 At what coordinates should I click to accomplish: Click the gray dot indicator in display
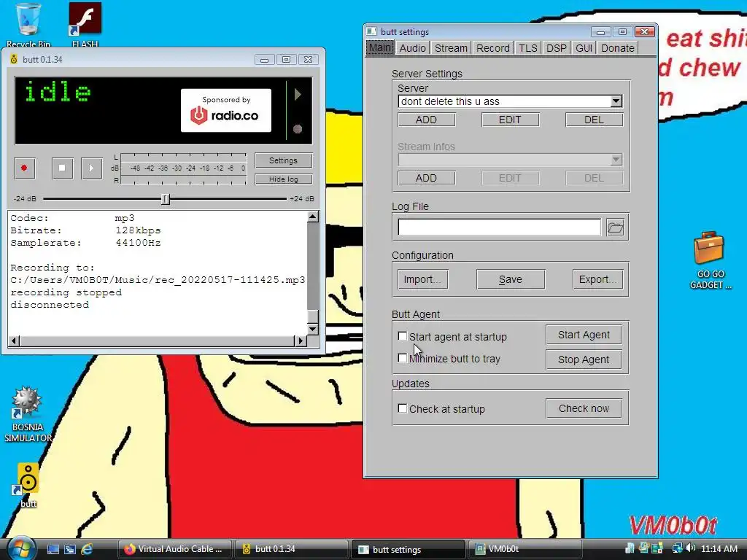tap(298, 128)
